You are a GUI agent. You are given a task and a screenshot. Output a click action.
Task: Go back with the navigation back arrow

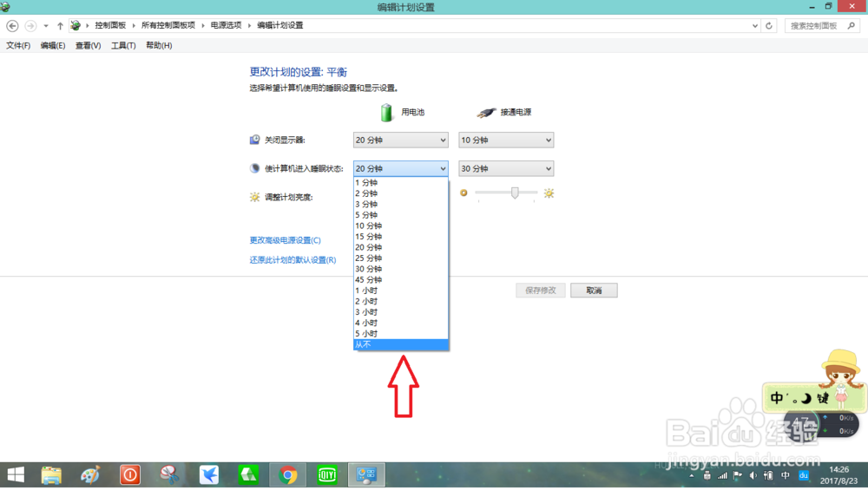point(12,25)
